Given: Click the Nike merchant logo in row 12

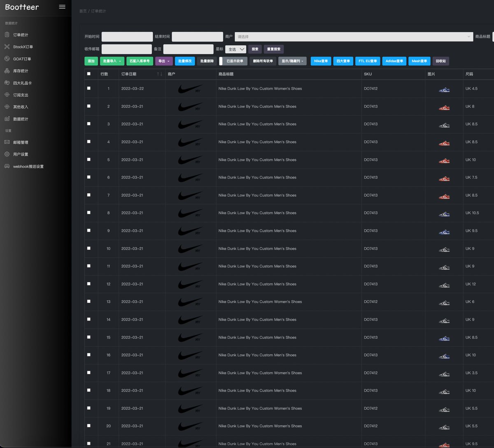Looking at the screenshot, I should pos(190,284).
